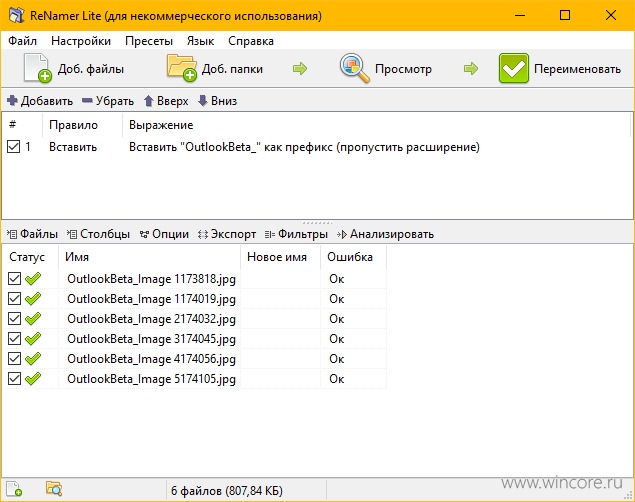Open the Справка menu
Viewport: 635px width, 502px height.
click(x=251, y=41)
